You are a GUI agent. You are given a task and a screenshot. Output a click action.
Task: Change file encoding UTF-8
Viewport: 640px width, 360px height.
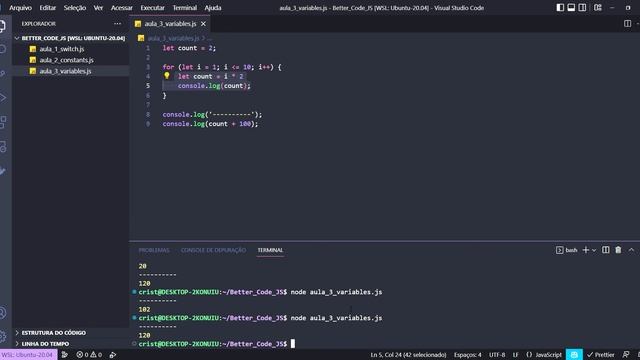[497, 355]
